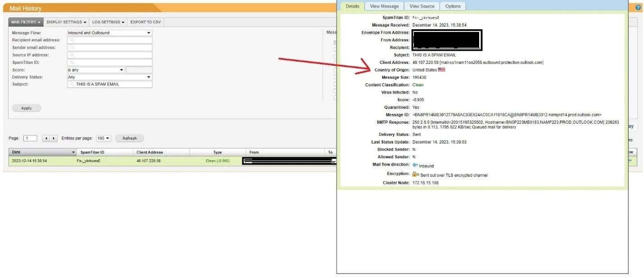Click the Inbound mail flow direction icon
644x278 pixels.
(415, 165)
